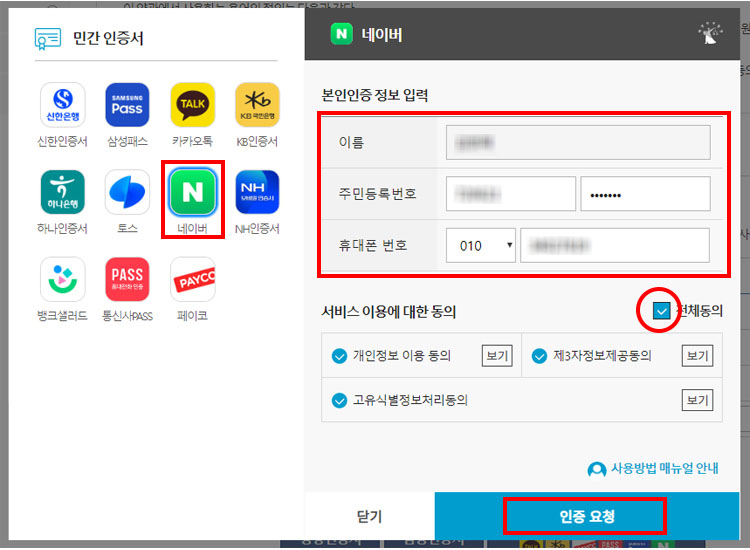Click the headset icon beside 사용방법 매뉴얼 안내
This screenshot has width=750, height=550.
(596, 469)
